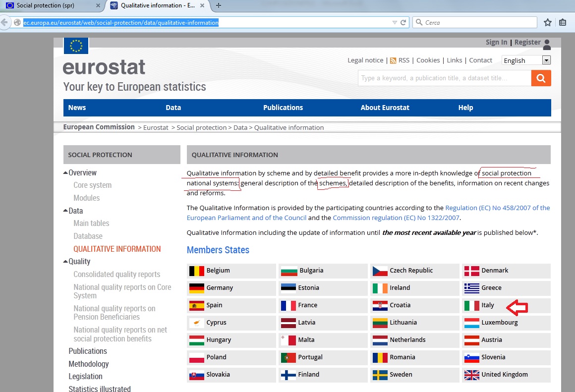Open Commission regulation (EC) No 1322/2007 link

click(396, 218)
